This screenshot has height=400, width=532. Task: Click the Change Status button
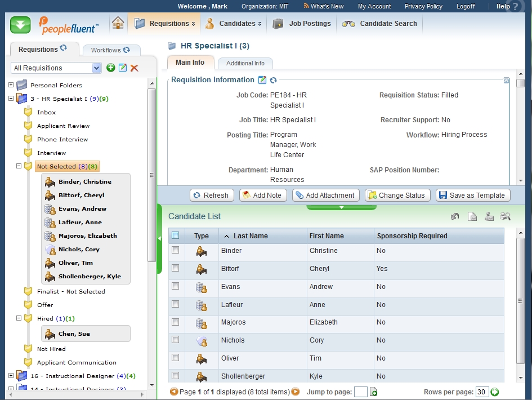tap(397, 195)
